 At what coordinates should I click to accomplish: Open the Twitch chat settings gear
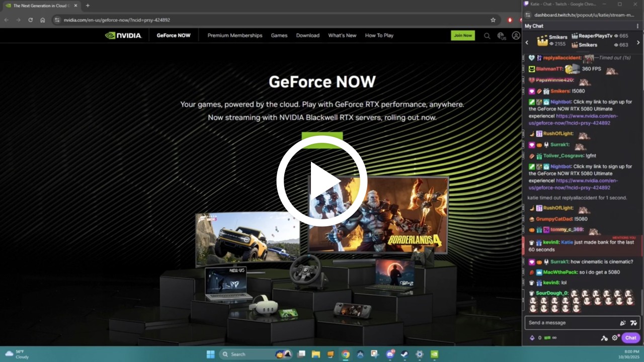[x=615, y=338]
